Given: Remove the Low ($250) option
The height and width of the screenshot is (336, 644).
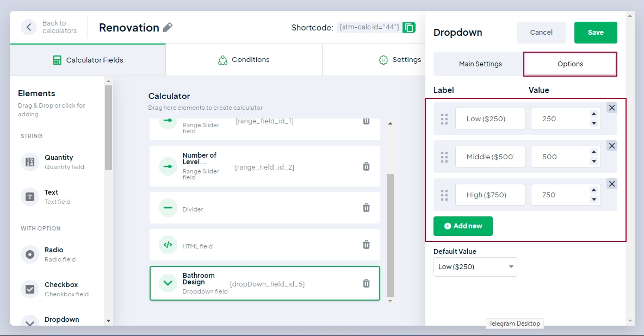Looking at the screenshot, I should pos(611,108).
